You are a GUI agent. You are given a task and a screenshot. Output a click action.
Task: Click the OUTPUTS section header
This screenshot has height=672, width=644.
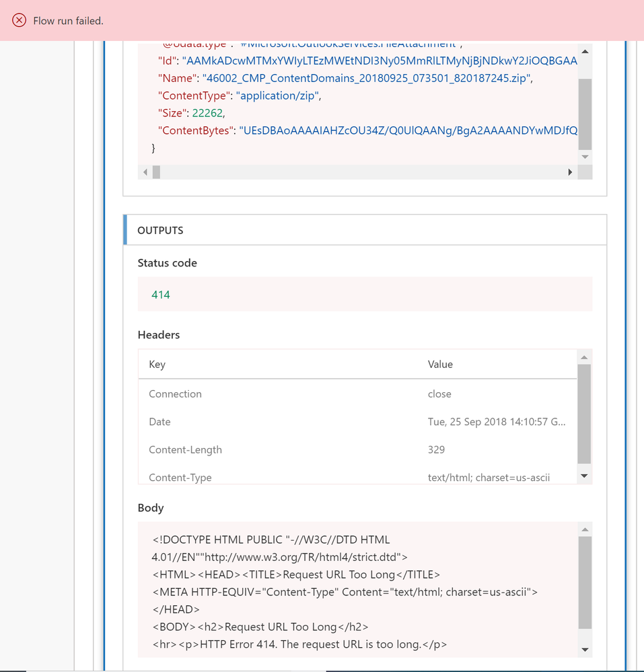(x=365, y=230)
